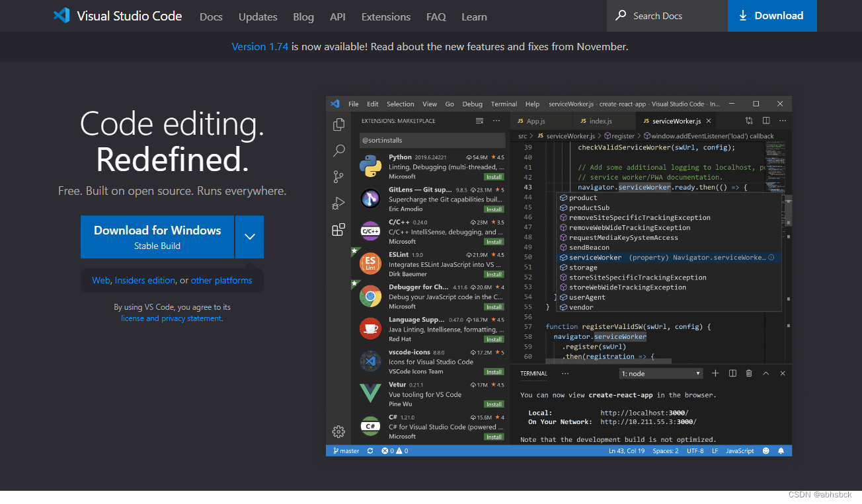Expand the download options chevron dropdown
This screenshot has width=862, height=504.
(x=249, y=236)
